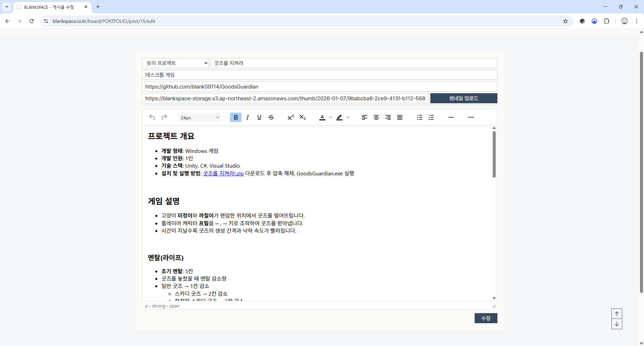Apply superscript formatting
644x346 pixels.
pos(290,117)
